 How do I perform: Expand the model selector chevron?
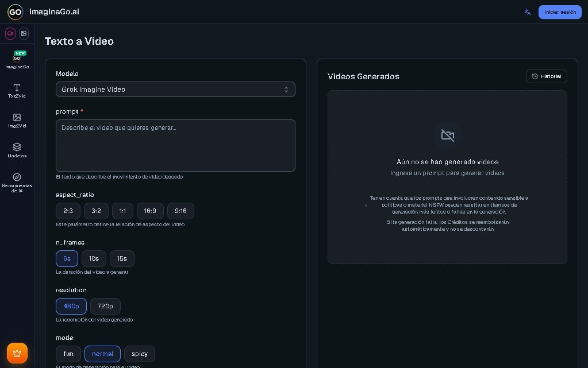coord(286,89)
